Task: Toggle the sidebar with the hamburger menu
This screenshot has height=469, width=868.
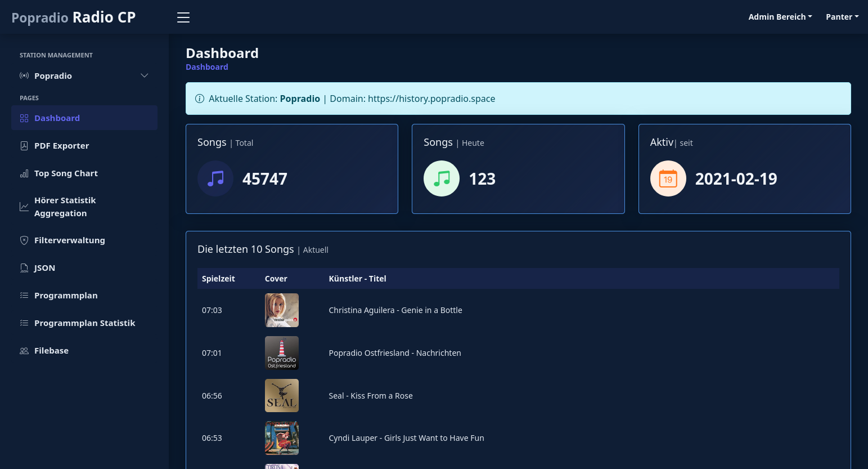Action: 183,17
